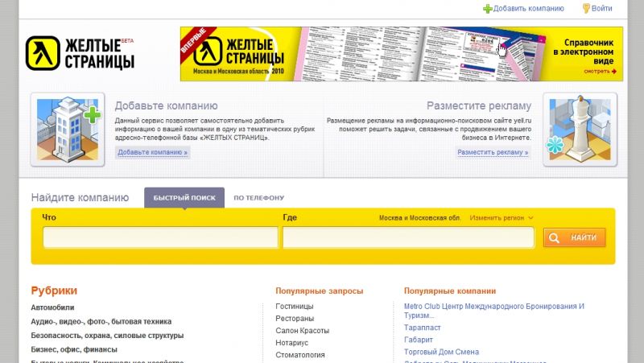
Task: Open the Тарапласт company link
Action: pyautogui.click(x=422, y=328)
